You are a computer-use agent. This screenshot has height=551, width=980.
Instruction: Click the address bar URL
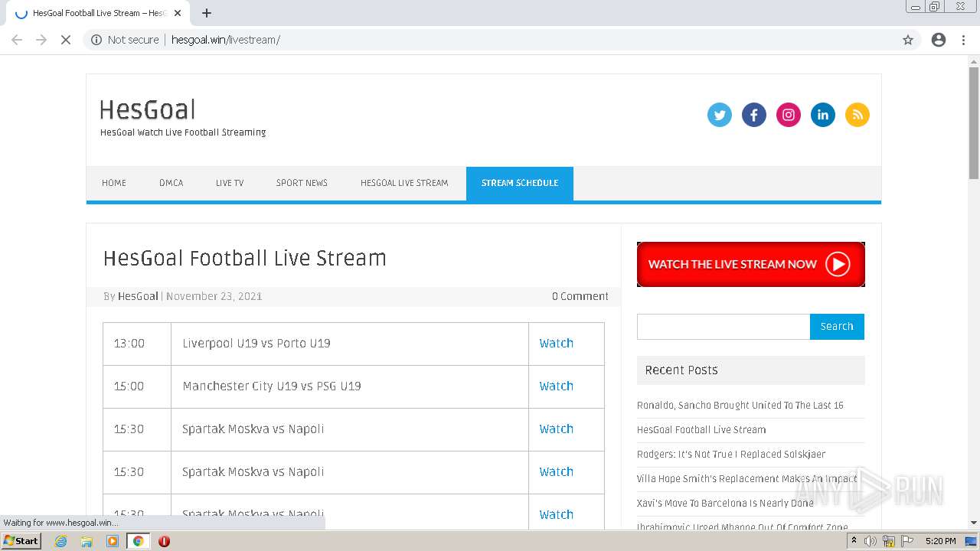coord(226,40)
